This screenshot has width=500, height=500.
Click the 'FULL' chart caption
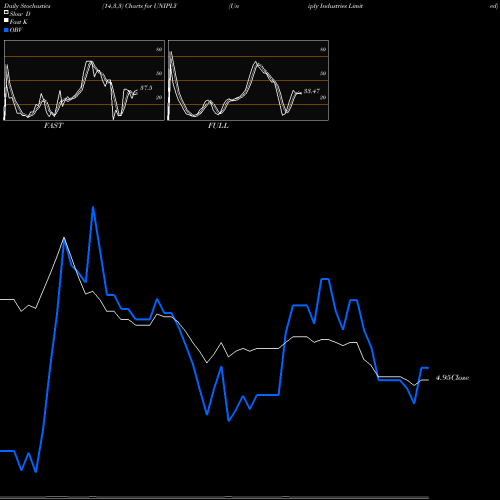click(218, 126)
